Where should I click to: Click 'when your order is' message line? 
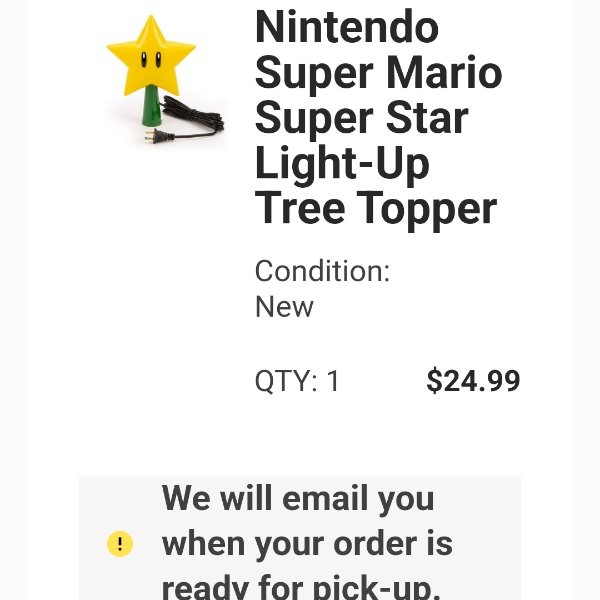[x=307, y=544]
